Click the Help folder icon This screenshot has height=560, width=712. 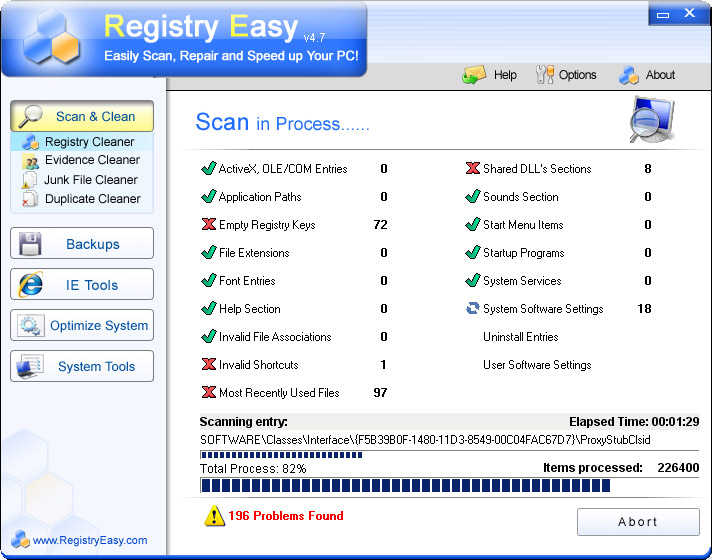coord(474,75)
